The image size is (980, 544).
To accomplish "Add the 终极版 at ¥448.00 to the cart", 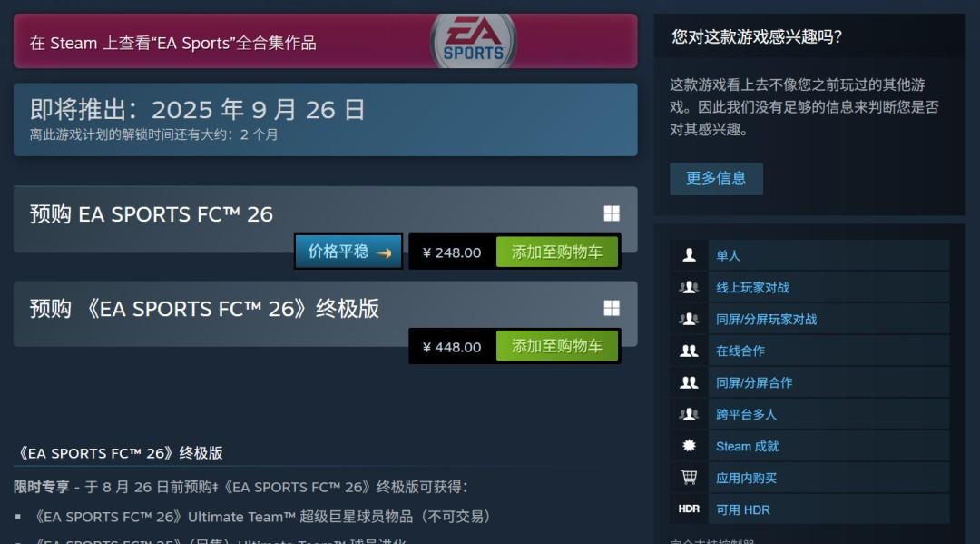I will [x=557, y=346].
